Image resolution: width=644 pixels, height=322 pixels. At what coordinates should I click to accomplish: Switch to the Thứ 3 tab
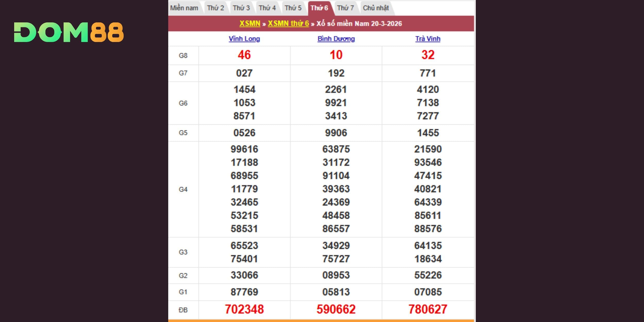(241, 8)
